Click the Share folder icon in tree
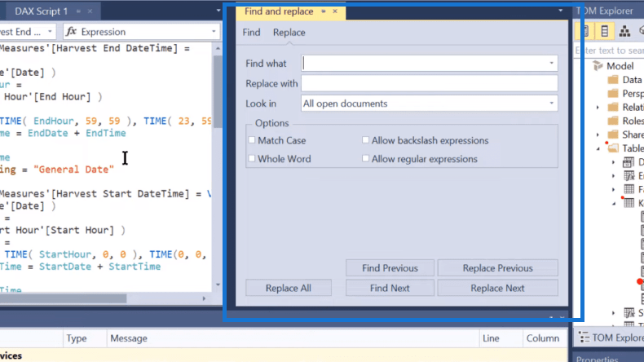The image size is (644, 362). tap(613, 135)
